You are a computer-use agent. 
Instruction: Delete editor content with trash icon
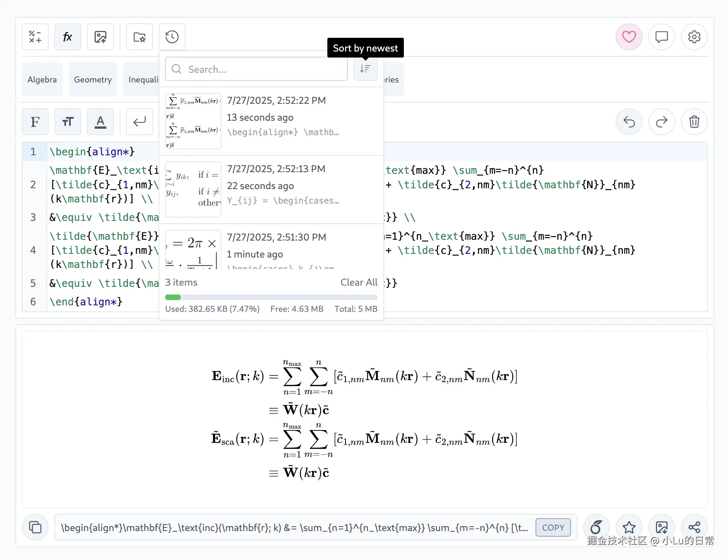(x=694, y=121)
